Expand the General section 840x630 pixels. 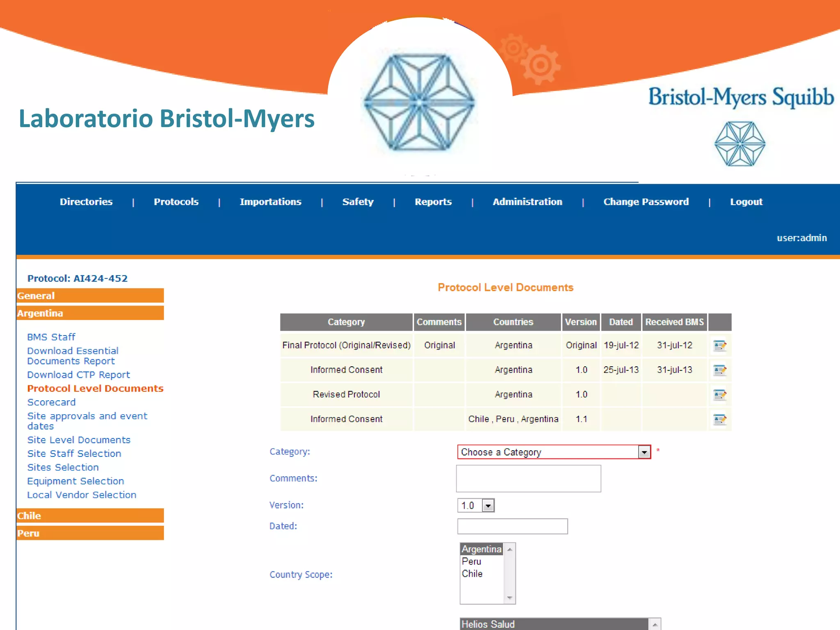[x=90, y=296]
